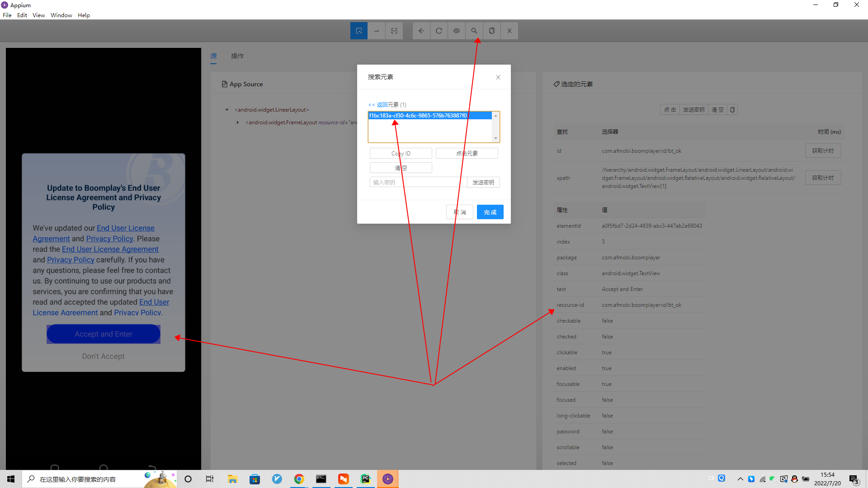The height and width of the screenshot is (488, 868).
Task: Refresh source and screenshot
Action: pyautogui.click(x=439, y=31)
